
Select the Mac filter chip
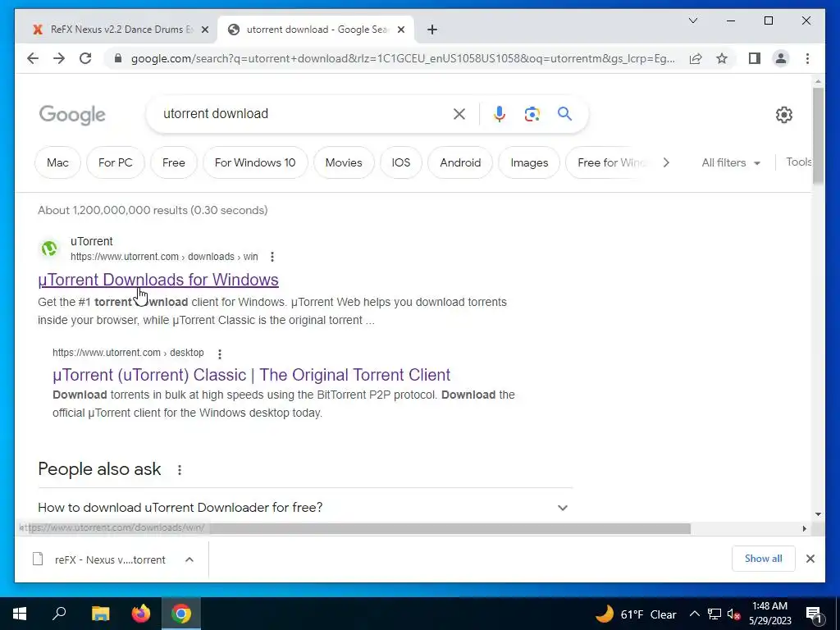[58, 162]
